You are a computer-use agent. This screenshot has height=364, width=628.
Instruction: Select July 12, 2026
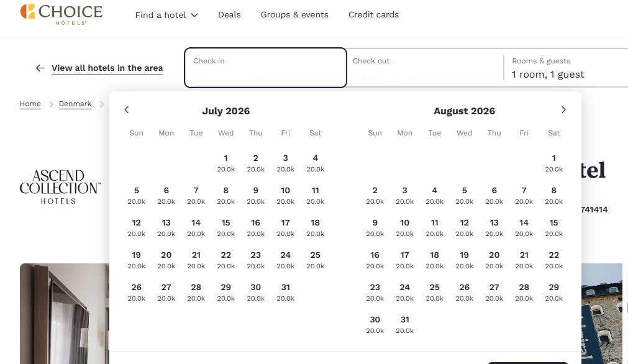pyautogui.click(x=137, y=228)
